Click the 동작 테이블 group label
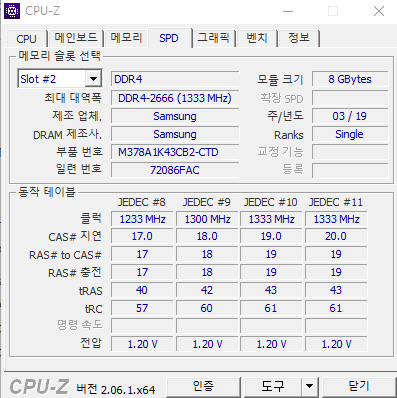Viewport: 397px width, 398px height. pyautogui.click(x=47, y=192)
